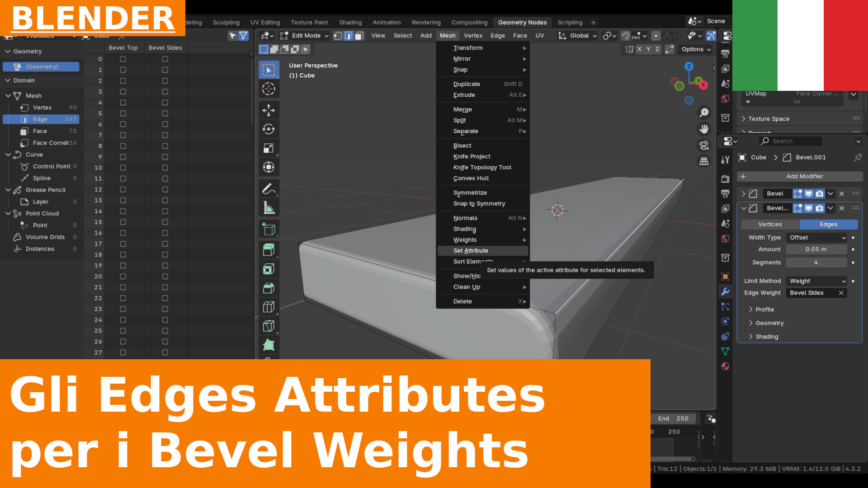Click the Z axis on navigation gizmo
Image resolution: width=868 pixels, height=488 pixels.
pos(689,66)
